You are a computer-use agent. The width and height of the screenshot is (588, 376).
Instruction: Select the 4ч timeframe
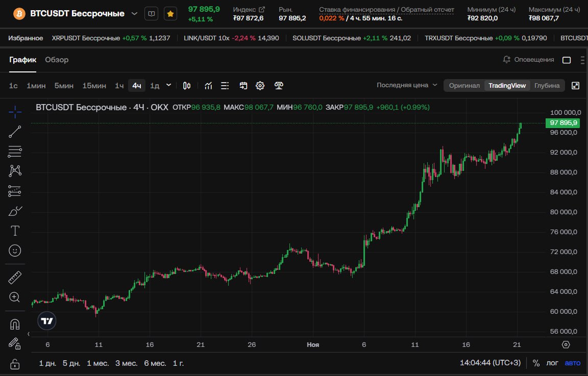[x=136, y=86]
